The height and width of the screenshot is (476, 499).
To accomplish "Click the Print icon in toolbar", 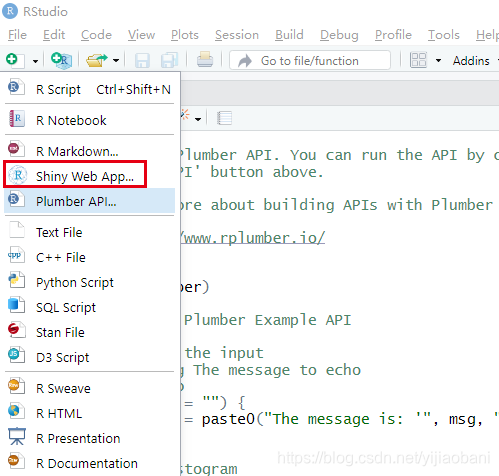I will tap(205, 60).
